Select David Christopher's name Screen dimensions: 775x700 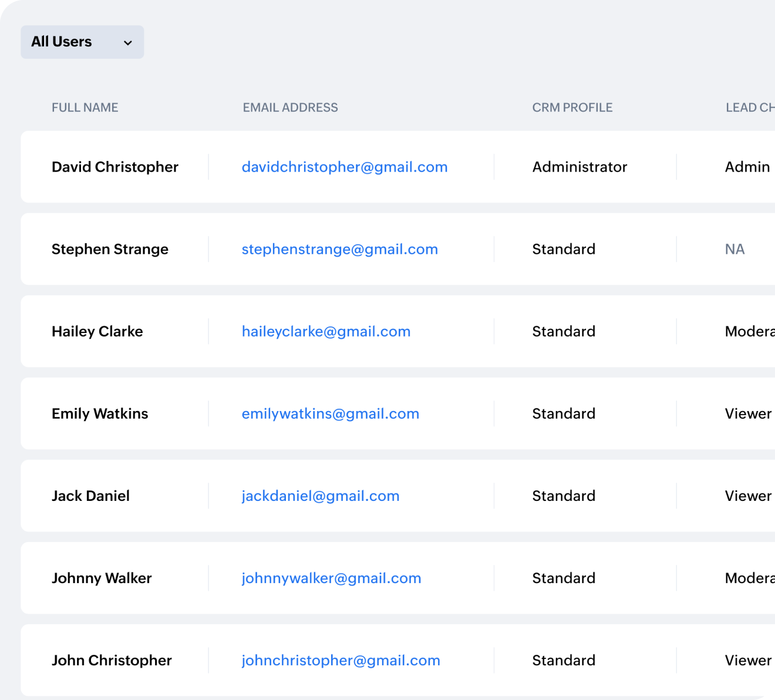(114, 167)
